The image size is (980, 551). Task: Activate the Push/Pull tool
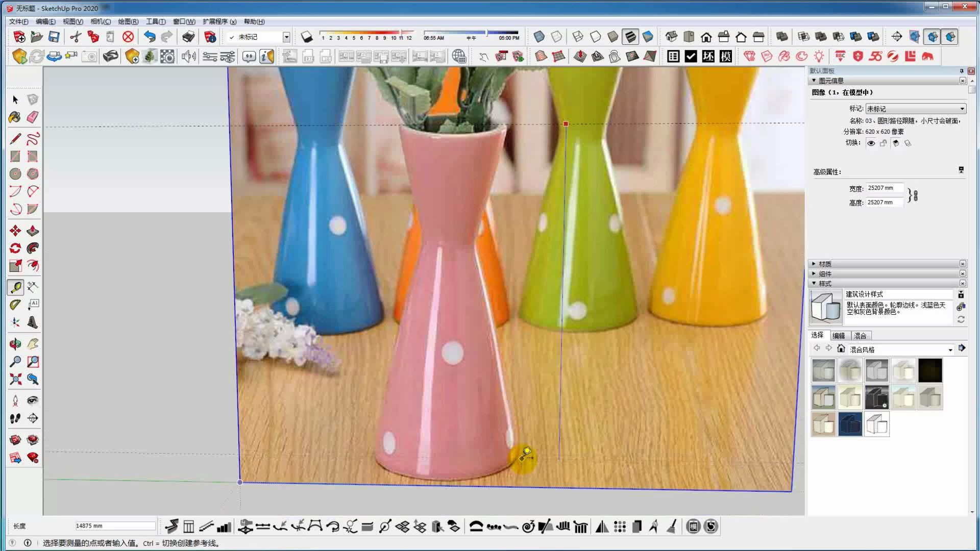(33, 231)
